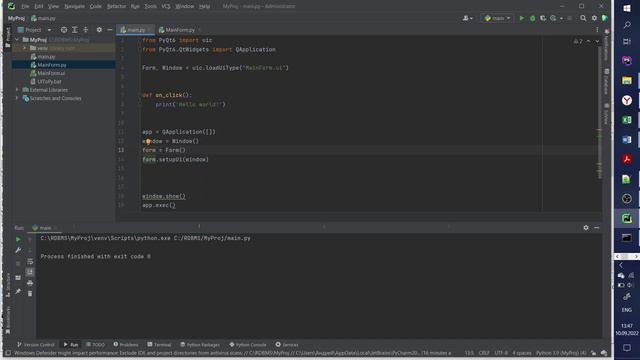Click the Code With Me user icon
This screenshot has width=640, height=360.
point(467,18)
